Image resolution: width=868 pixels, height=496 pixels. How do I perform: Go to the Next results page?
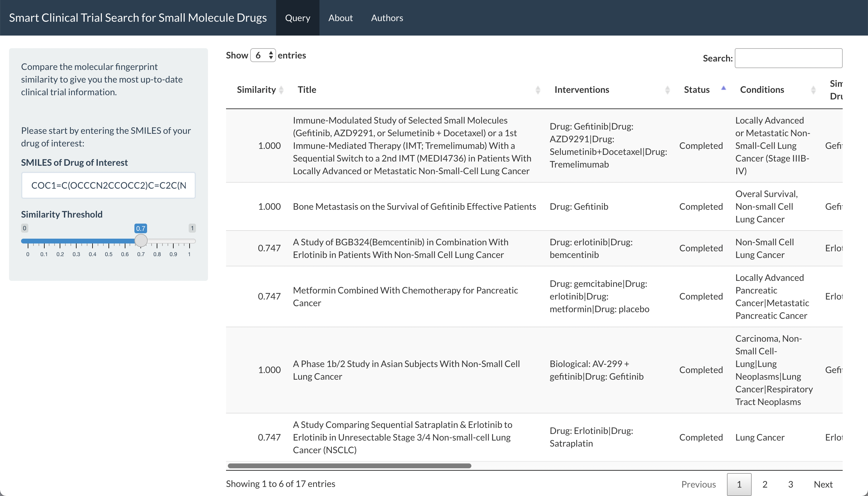point(823,484)
